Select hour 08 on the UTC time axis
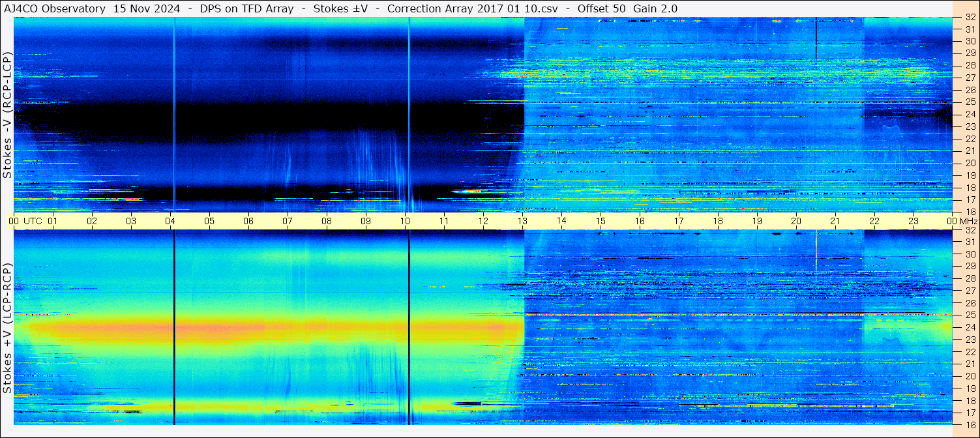The width and height of the screenshot is (980, 438). pyautogui.click(x=327, y=221)
